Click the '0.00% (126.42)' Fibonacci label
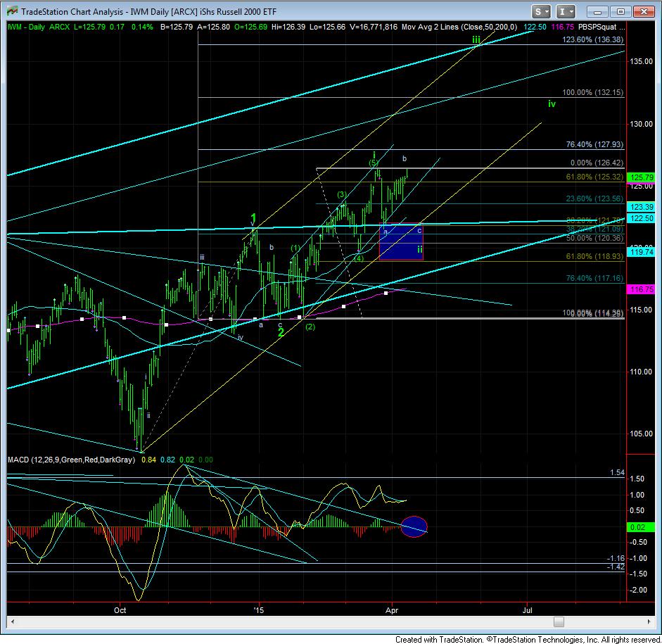This screenshot has width=662, height=644. coord(597,163)
